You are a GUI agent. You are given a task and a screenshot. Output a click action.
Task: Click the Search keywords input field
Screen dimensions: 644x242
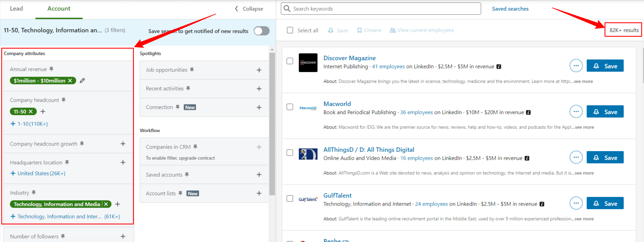coord(380,9)
